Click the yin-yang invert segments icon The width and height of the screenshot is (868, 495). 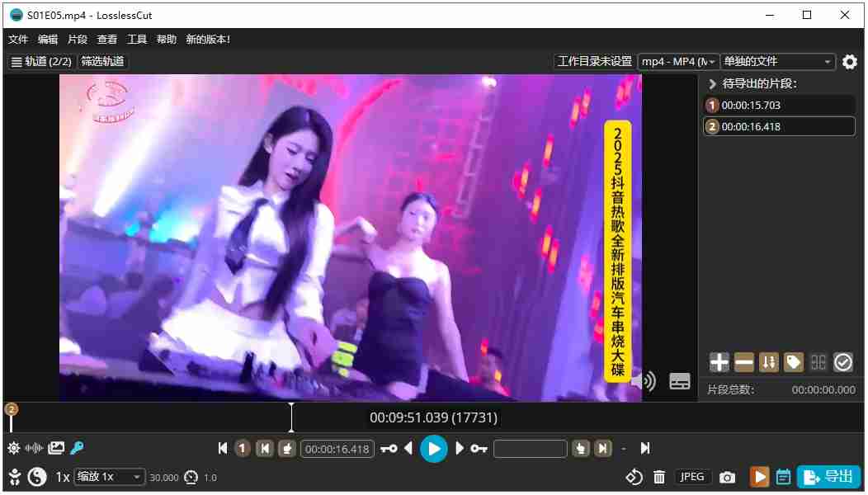[x=37, y=477]
